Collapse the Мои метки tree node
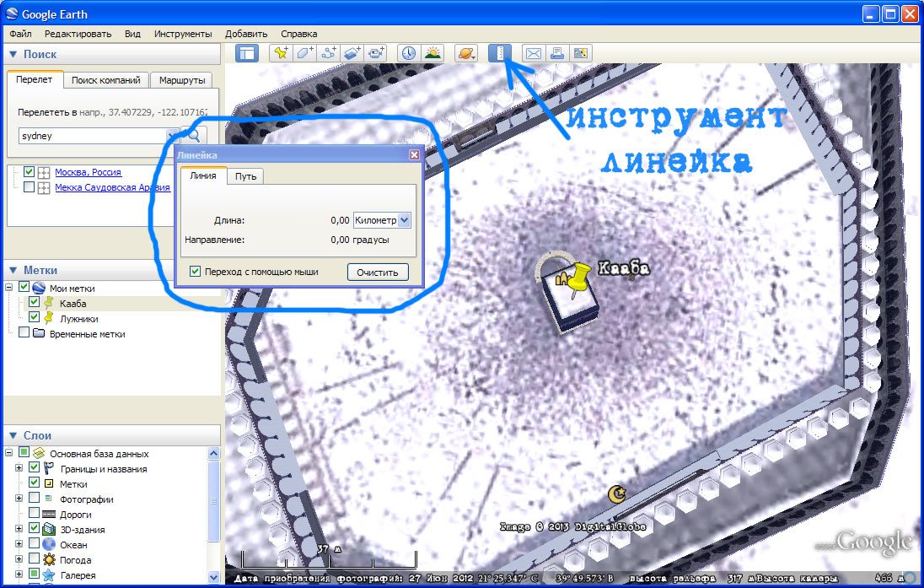 [8, 288]
